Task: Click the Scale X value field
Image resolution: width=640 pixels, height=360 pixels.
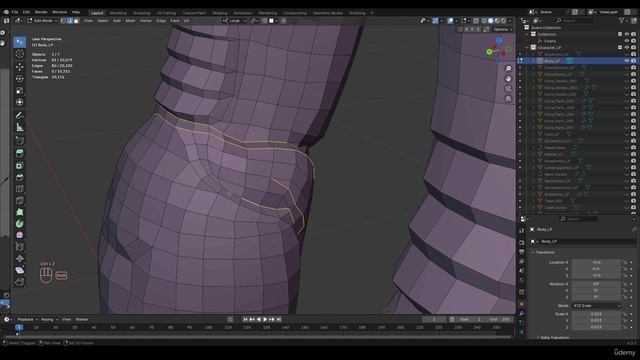Action: click(x=596, y=314)
